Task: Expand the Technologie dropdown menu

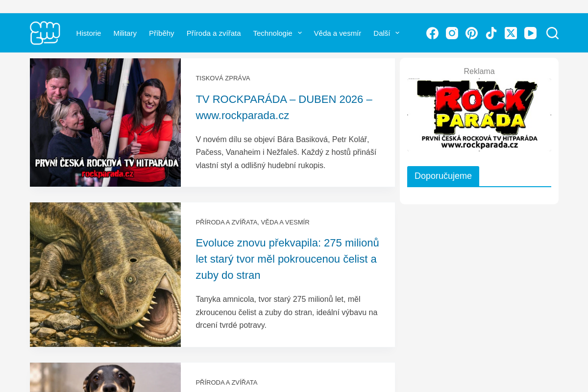Action: 273,33
